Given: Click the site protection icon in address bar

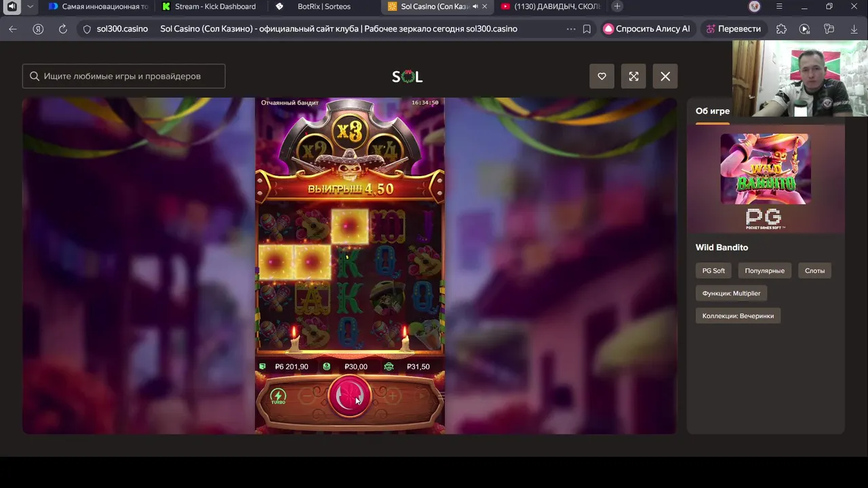Looking at the screenshot, I should (x=86, y=29).
